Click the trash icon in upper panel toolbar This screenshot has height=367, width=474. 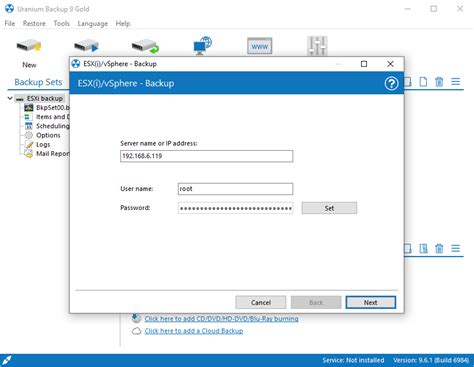tap(439, 82)
